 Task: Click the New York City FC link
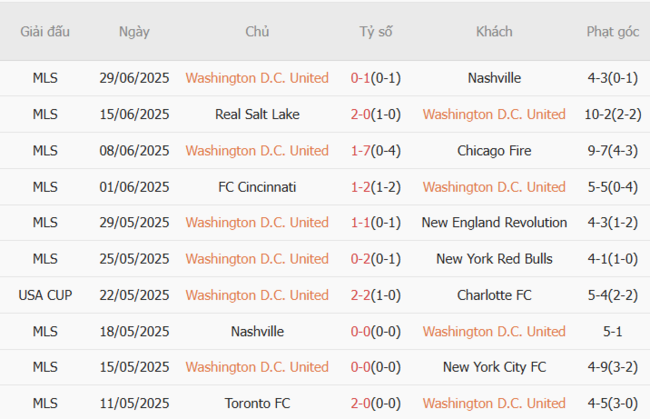click(494, 367)
